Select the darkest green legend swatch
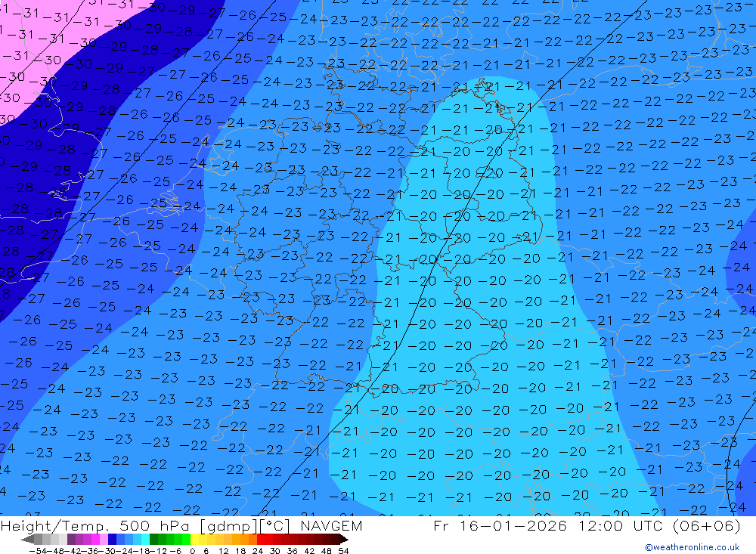This screenshot has width=756, height=554. pyautogui.click(x=153, y=540)
